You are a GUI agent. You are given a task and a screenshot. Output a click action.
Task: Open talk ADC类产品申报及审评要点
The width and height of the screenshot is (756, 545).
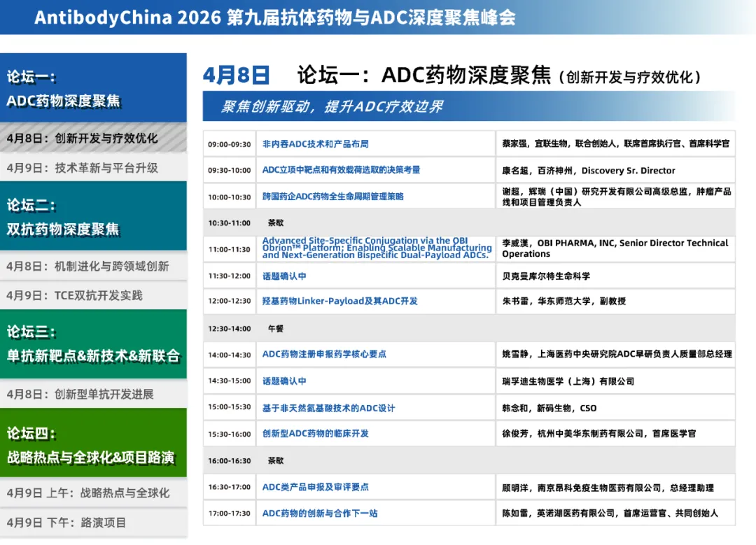click(315, 487)
